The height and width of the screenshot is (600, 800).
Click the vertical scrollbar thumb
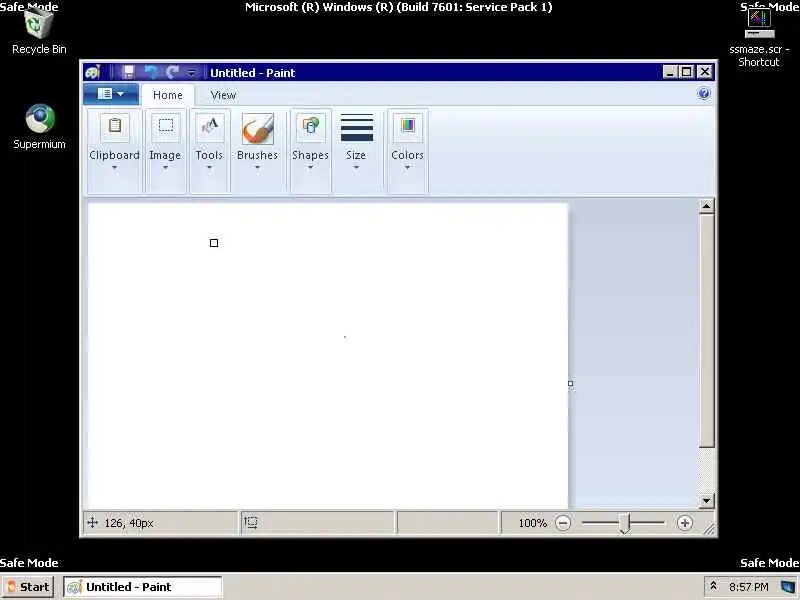[706, 331]
